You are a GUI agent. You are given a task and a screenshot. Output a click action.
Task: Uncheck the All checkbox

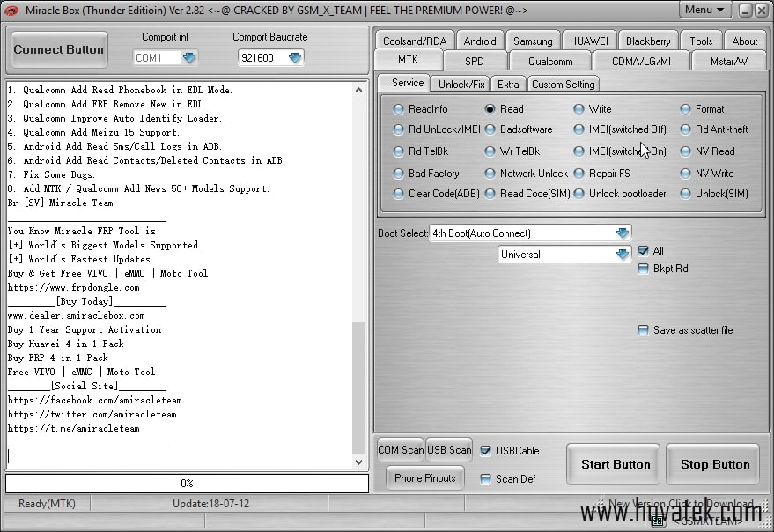pyautogui.click(x=643, y=251)
